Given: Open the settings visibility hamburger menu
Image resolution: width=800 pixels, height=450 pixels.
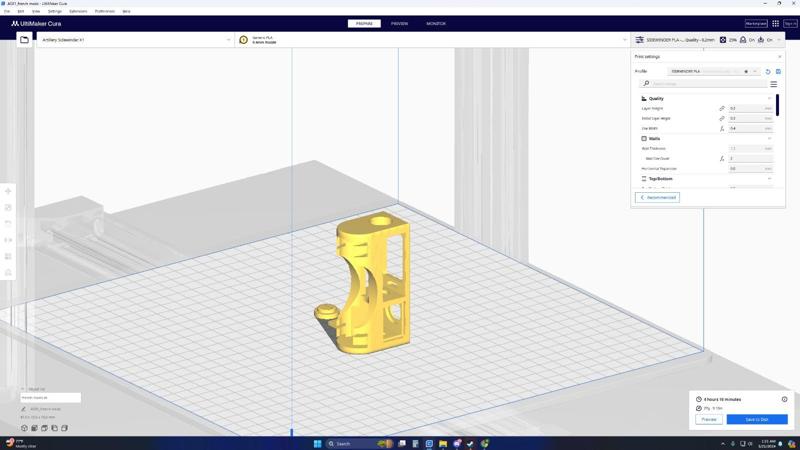Looking at the screenshot, I should tap(773, 84).
